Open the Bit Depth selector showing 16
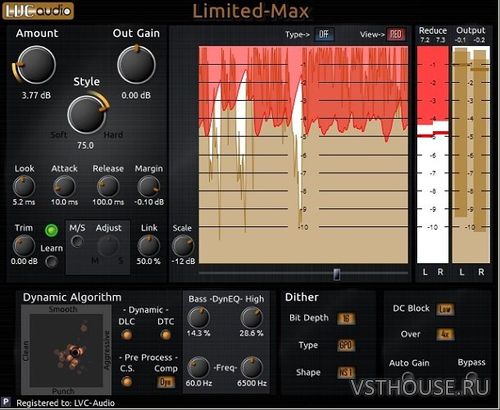The height and width of the screenshot is (410, 500). (x=346, y=318)
